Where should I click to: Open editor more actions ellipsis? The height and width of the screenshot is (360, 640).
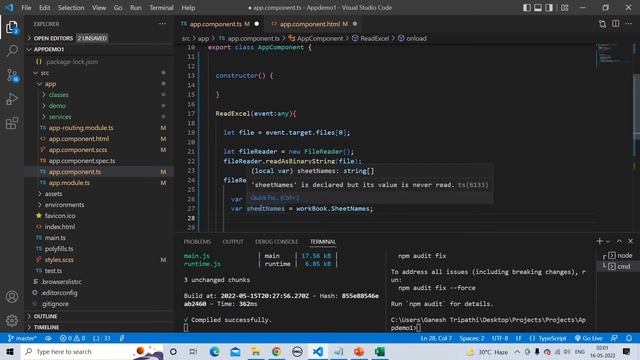(629, 24)
